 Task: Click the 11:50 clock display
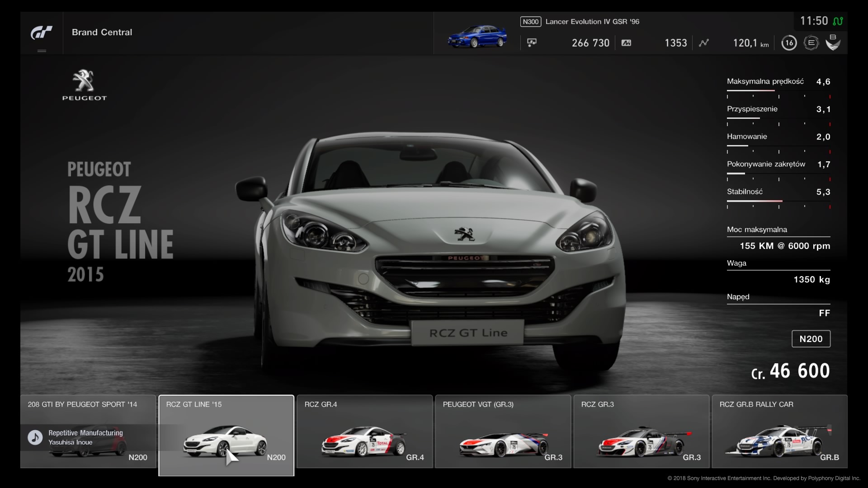click(814, 21)
